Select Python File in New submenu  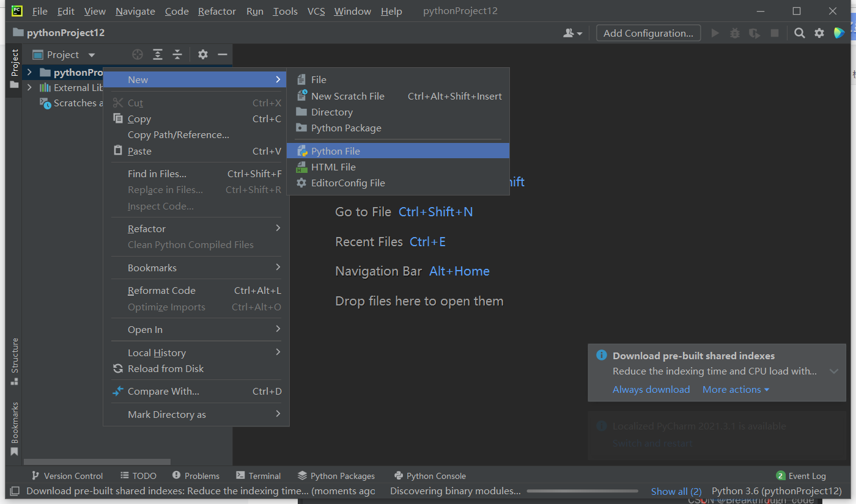coord(397,151)
